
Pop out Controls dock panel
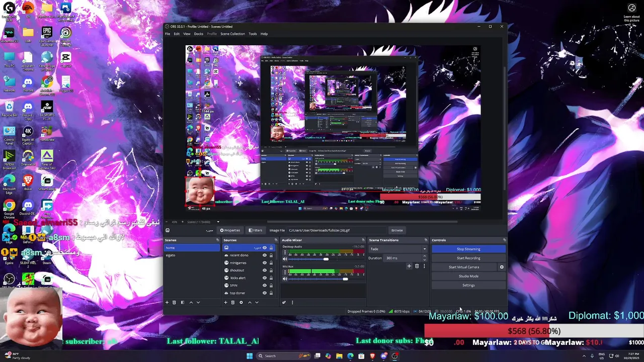tap(504, 240)
